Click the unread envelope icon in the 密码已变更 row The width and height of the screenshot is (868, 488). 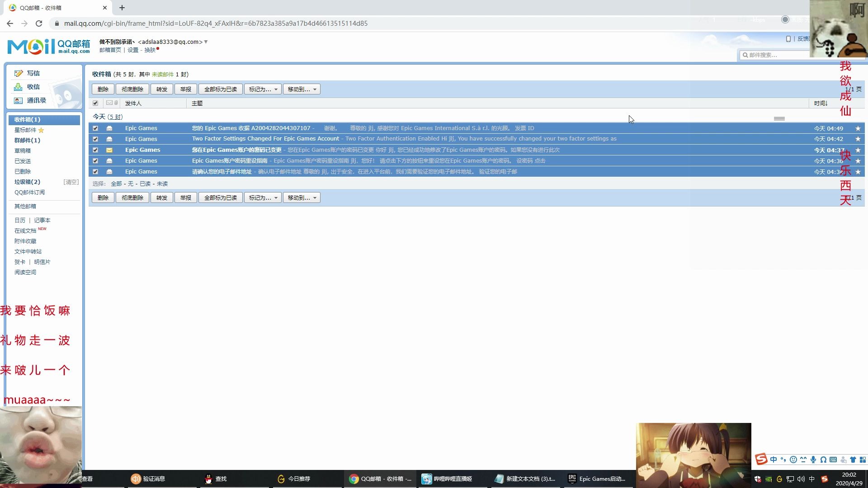click(109, 150)
